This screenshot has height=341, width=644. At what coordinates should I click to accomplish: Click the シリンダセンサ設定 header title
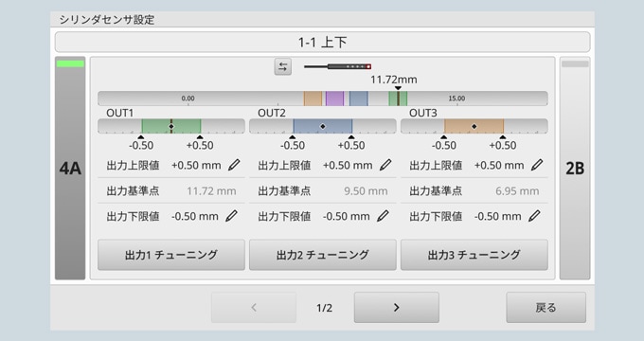tap(107, 20)
